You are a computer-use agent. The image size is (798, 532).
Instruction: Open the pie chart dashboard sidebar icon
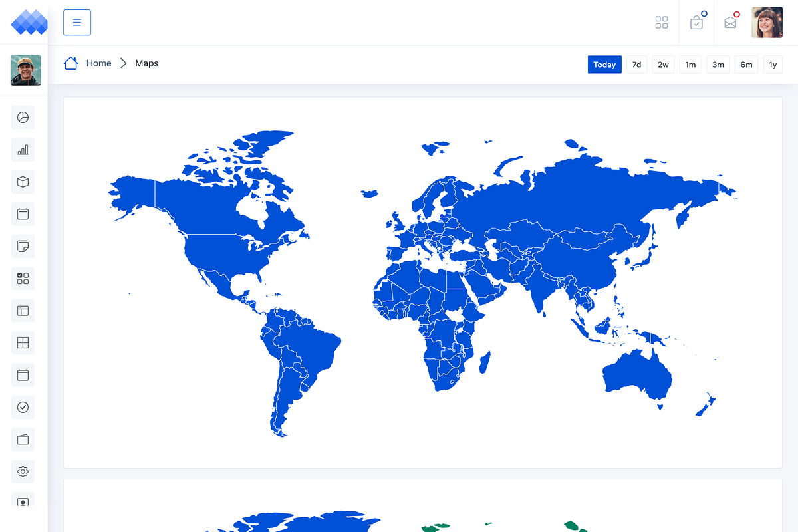point(23,118)
